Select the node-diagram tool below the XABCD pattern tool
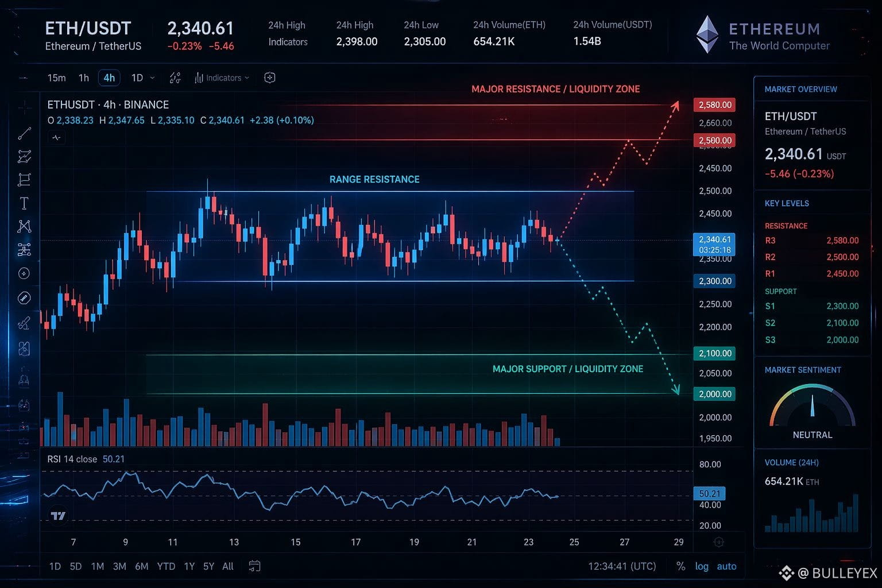The width and height of the screenshot is (882, 588). point(24,250)
